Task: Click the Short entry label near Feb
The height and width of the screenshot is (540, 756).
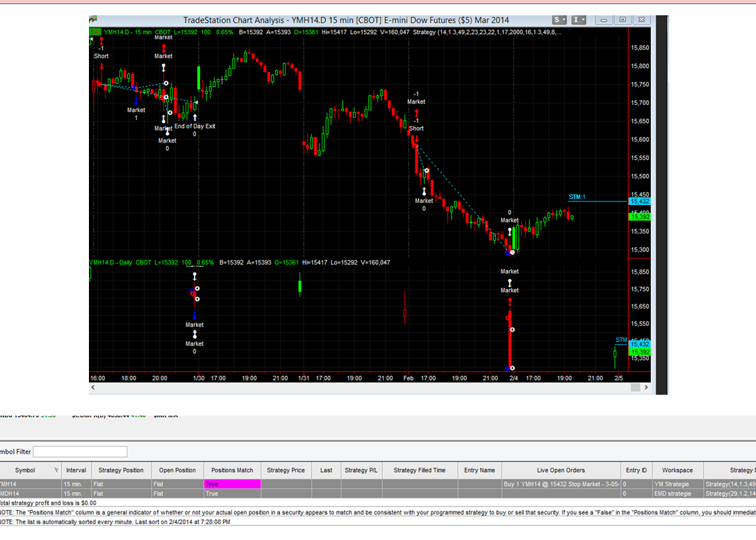Action: 416,129
